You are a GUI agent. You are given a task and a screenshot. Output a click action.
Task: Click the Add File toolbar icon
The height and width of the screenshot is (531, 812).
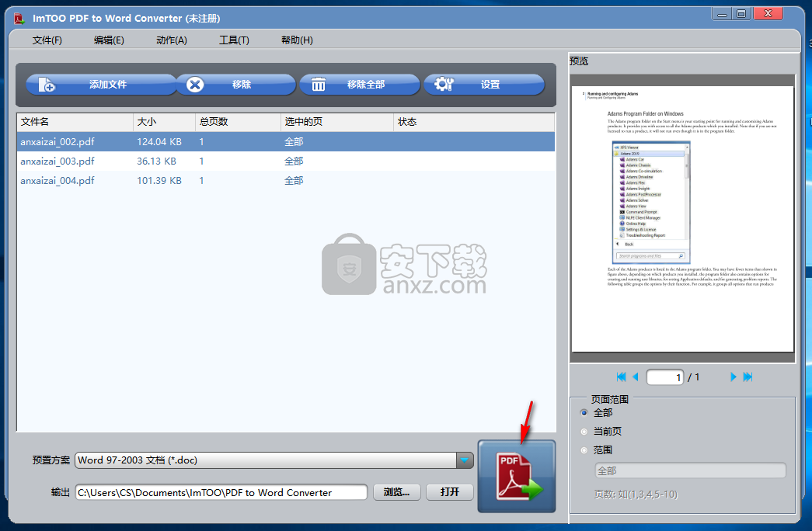(47, 85)
